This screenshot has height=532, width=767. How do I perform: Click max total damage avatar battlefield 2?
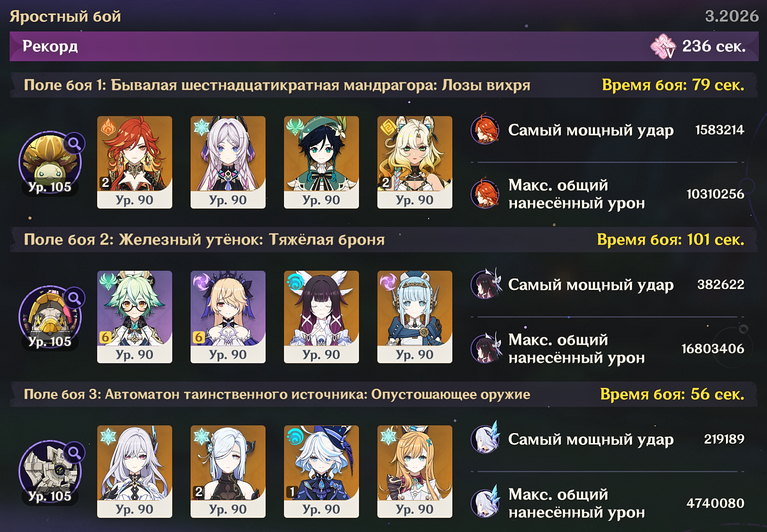(x=486, y=348)
